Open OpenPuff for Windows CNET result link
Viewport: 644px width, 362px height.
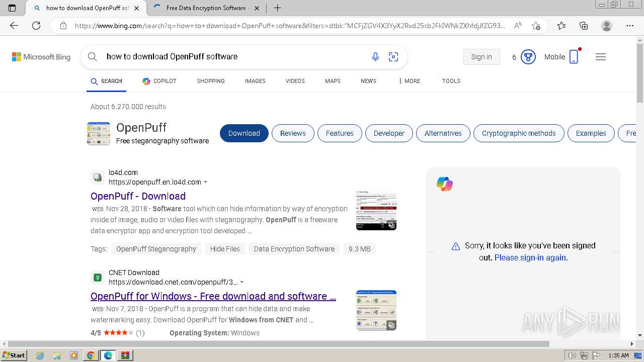click(x=213, y=296)
